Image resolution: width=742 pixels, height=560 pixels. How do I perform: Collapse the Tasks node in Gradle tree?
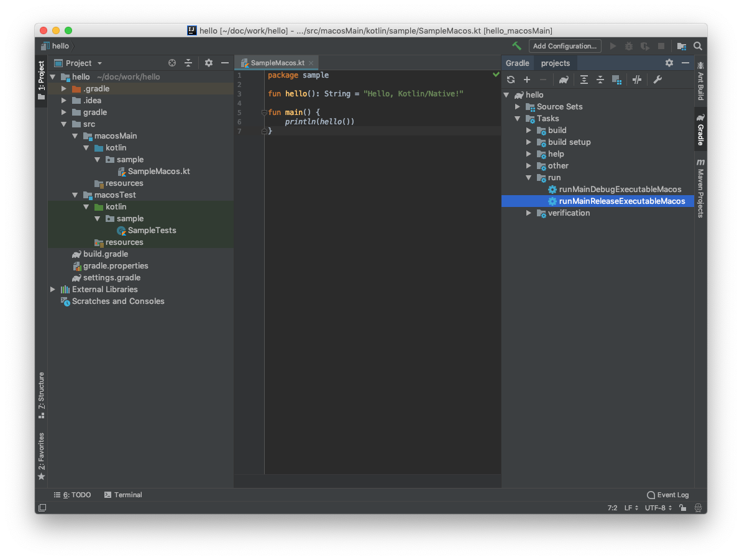(x=518, y=118)
